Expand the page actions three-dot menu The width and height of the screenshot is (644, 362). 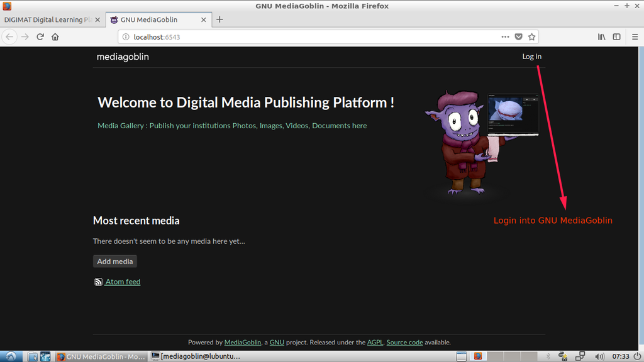(x=505, y=37)
